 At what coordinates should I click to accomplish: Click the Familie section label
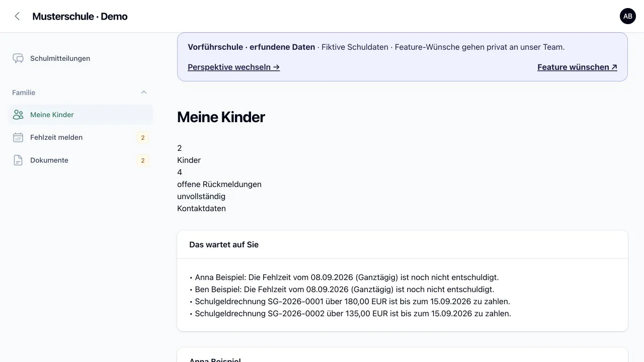[24, 93]
